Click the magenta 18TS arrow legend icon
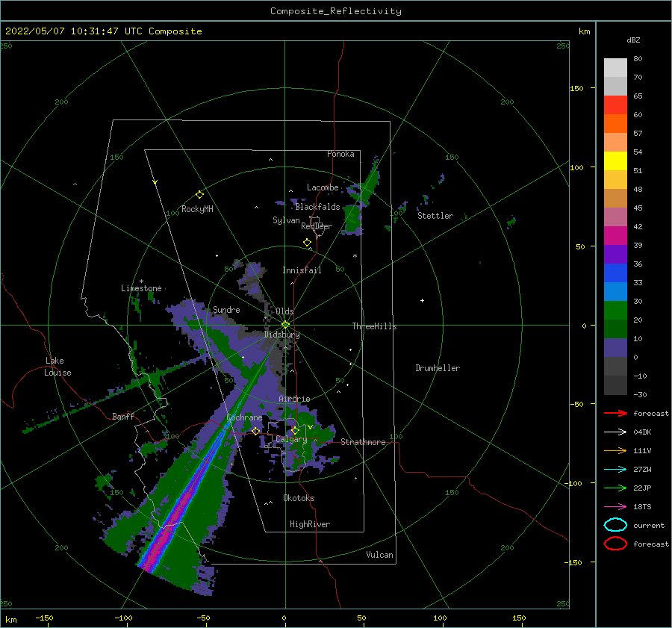This screenshot has height=628, width=672. pos(615,507)
